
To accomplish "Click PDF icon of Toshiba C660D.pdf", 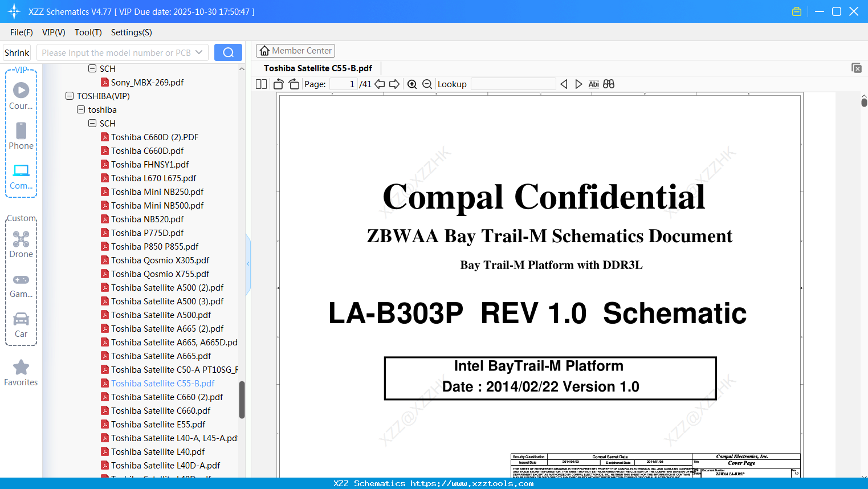I will pos(105,150).
